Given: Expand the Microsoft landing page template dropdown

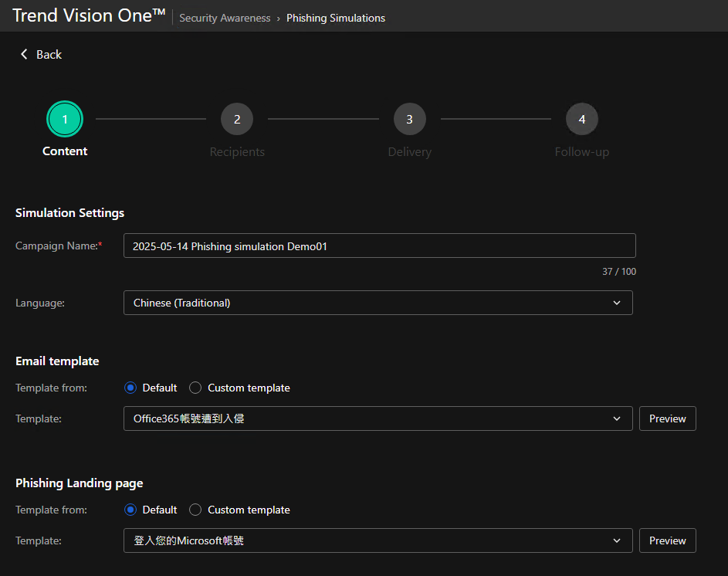Looking at the screenshot, I should 378,540.
